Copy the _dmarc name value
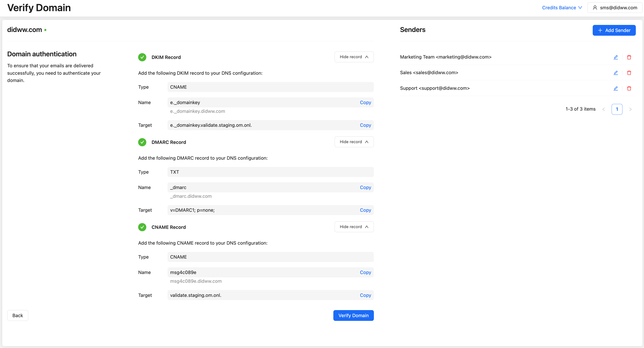This screenshot has width=644, height=348. (365, 188)
